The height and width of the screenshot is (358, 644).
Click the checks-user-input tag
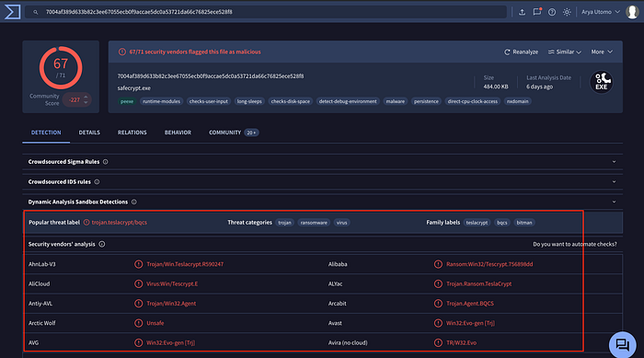(x=209, y=101)
